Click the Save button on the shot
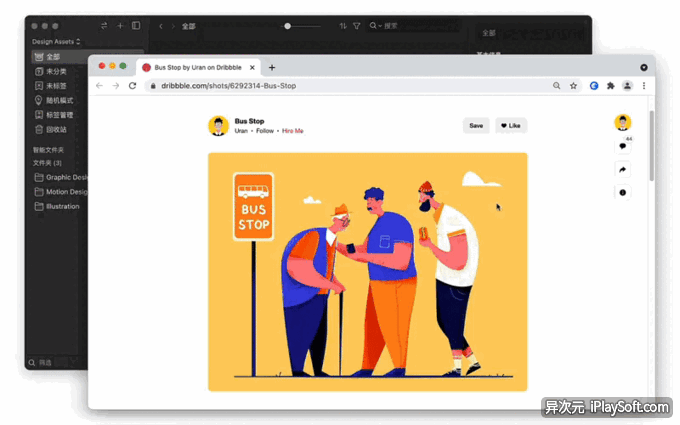This screenshot has height=425, width=680. click(x=476, y=126)
